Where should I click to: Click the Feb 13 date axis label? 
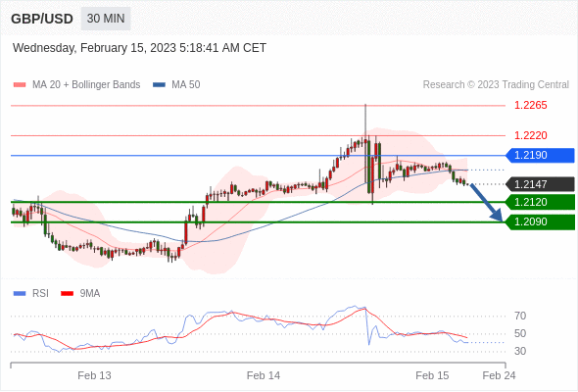[94, 375]
